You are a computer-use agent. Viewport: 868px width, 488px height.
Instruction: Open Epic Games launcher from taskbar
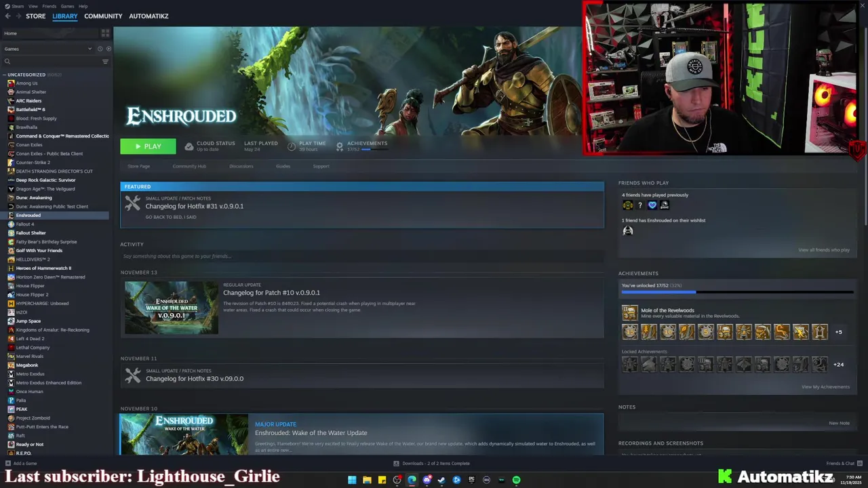(471, 480)
